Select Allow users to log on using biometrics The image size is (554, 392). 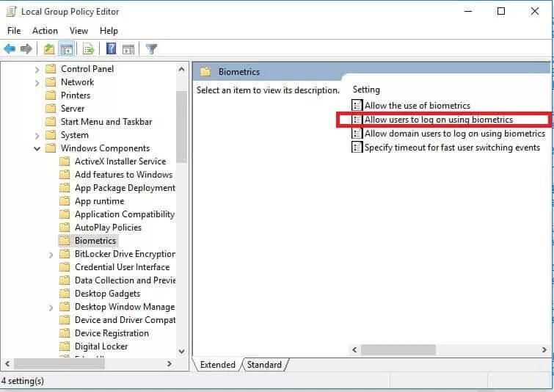click(439, 120)
